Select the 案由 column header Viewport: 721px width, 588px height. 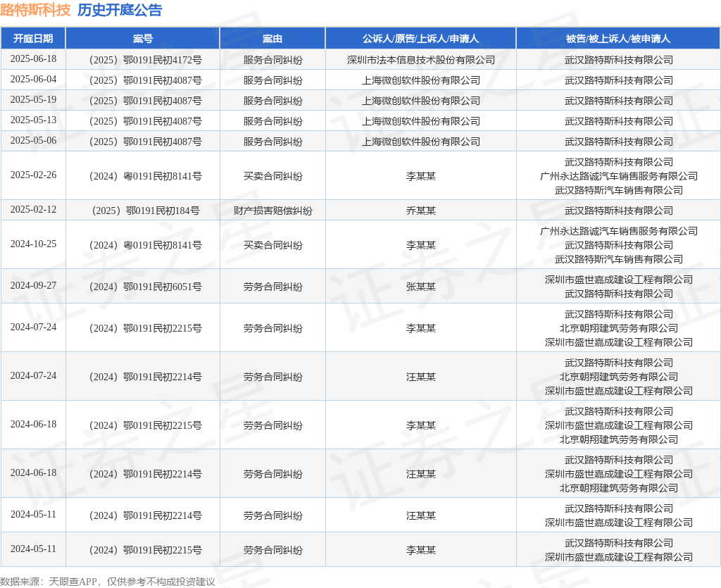click(x=272, y=39)
